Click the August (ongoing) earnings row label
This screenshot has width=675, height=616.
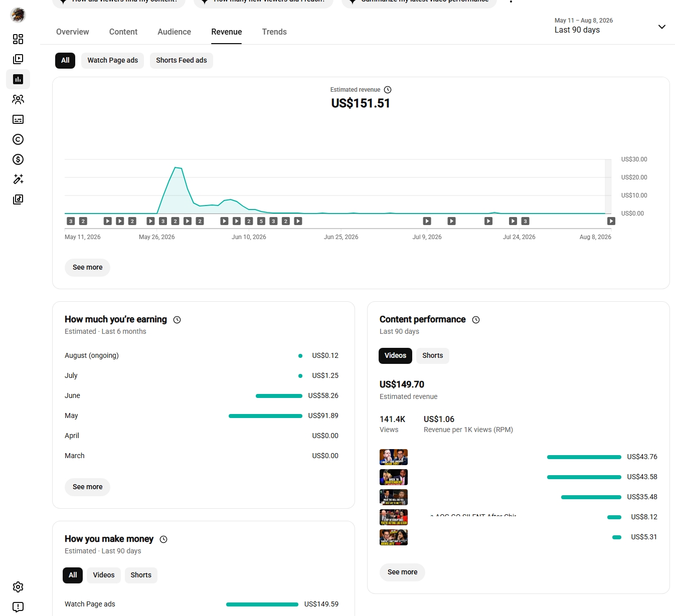pos(92,355)
